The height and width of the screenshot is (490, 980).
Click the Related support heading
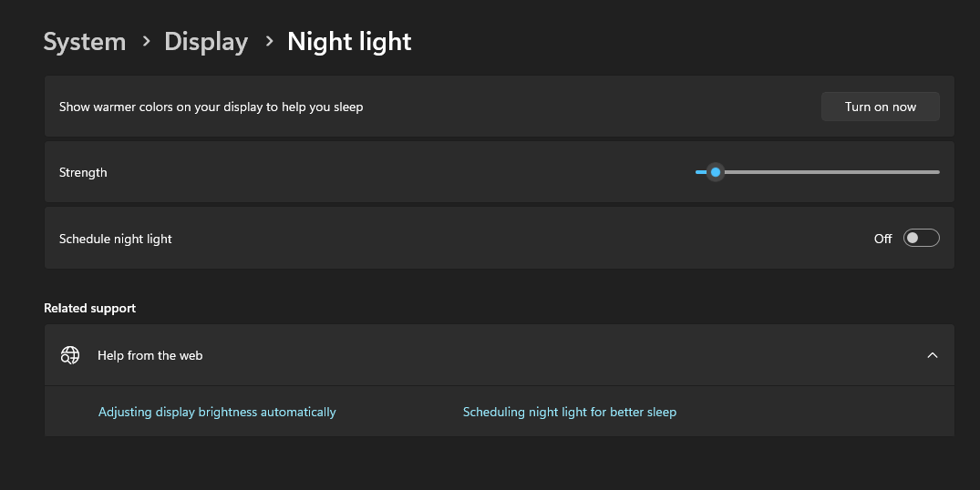[x=90, y=308]
